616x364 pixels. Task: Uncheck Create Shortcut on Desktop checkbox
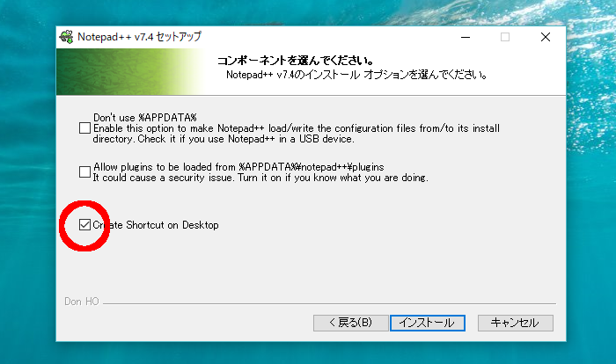tap(84, 224)
